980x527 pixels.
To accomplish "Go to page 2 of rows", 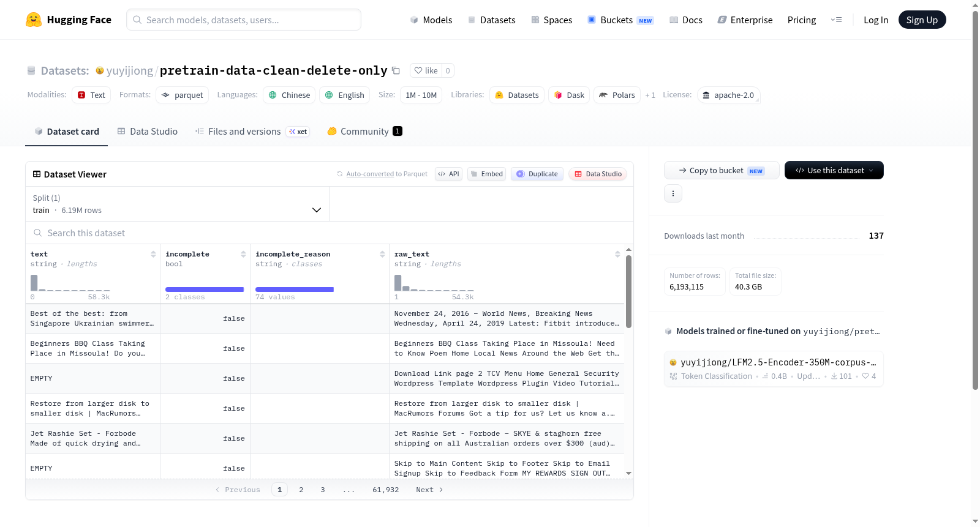I will pyautogui.click(x=301, y=490).
